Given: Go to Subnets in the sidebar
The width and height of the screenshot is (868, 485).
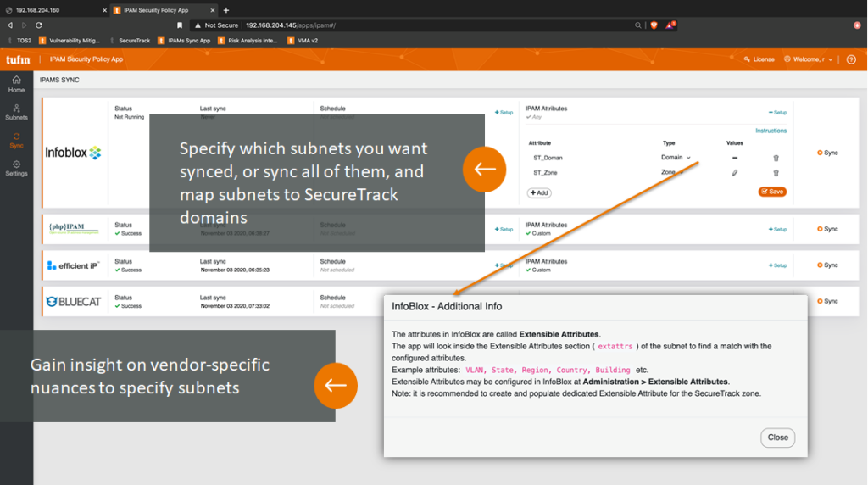Looking at the screenshot, I should pos(16,112).
